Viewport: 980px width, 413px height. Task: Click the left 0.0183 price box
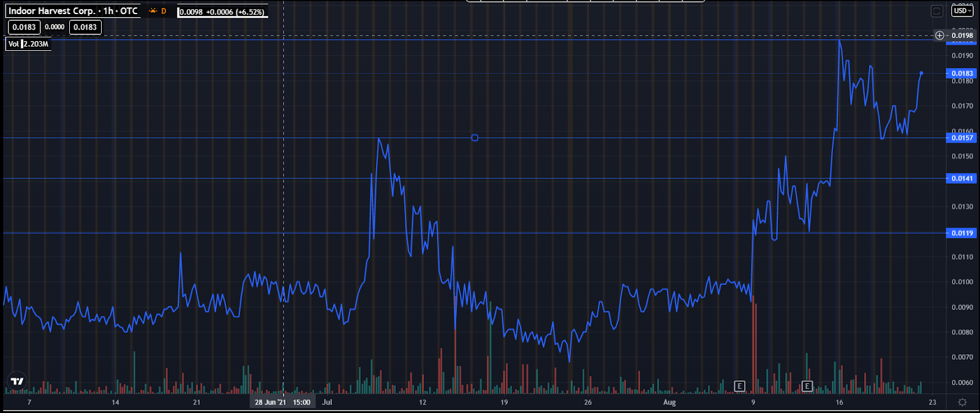[24, 27]
